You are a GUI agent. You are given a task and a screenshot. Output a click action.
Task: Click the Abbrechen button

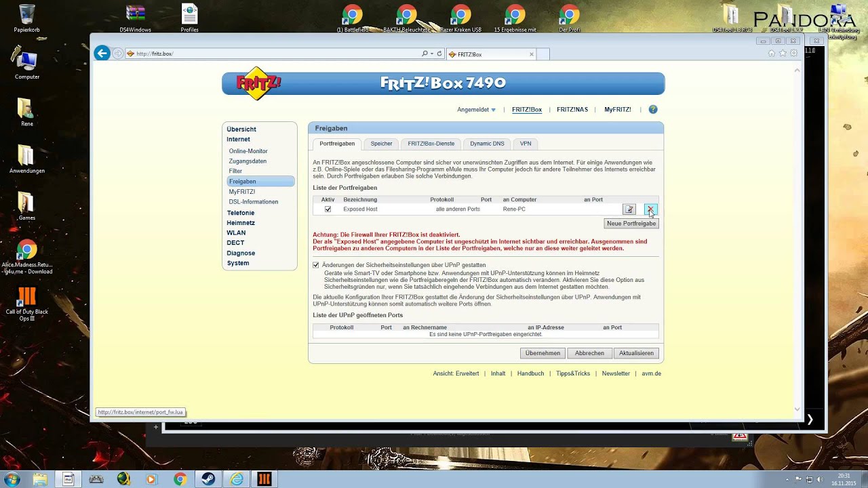(x=589, y=353)
